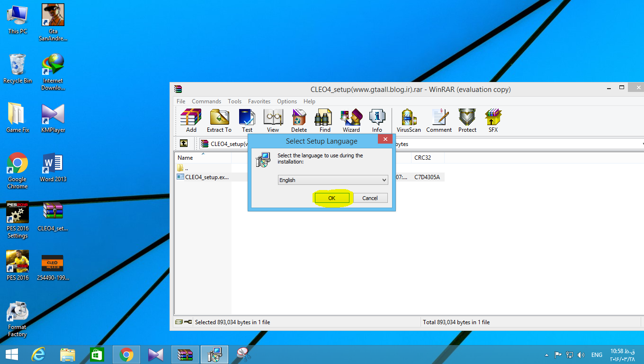Viewport: 644px width, 364px height.
Task: Open the File menu in WinRAR
Action: click(x=181, y=101)
